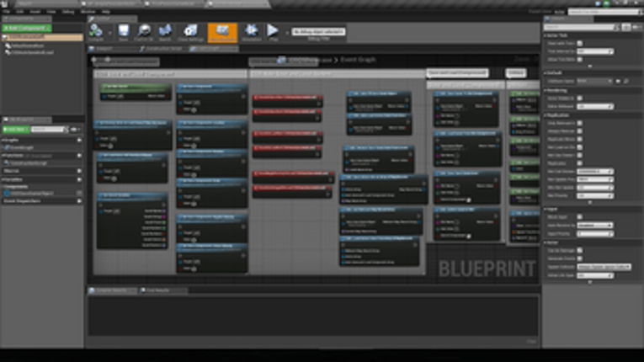Open Spawn Collision Handling dropdown
Viewport: 644px width, 362px height.
[x=604, y=267]
